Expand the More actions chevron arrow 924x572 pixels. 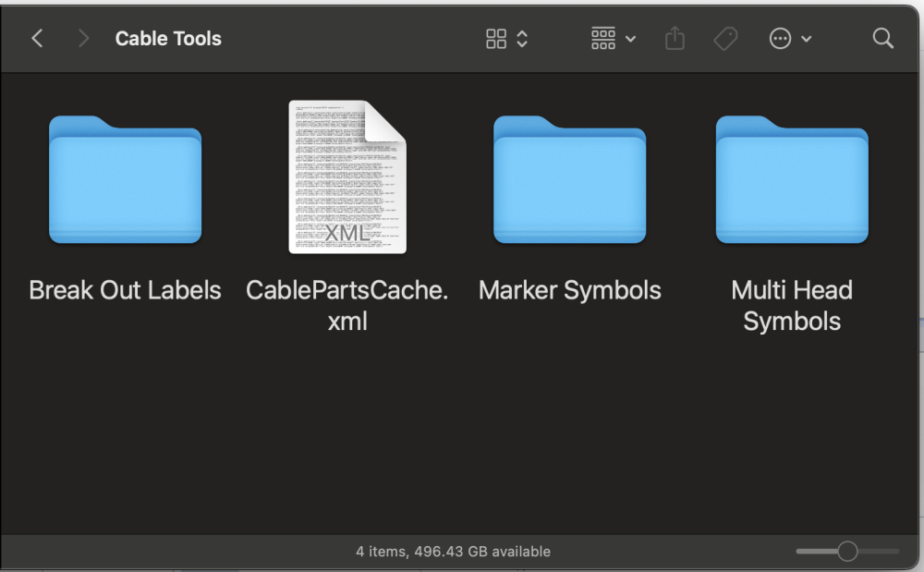(x=807, y=39)
